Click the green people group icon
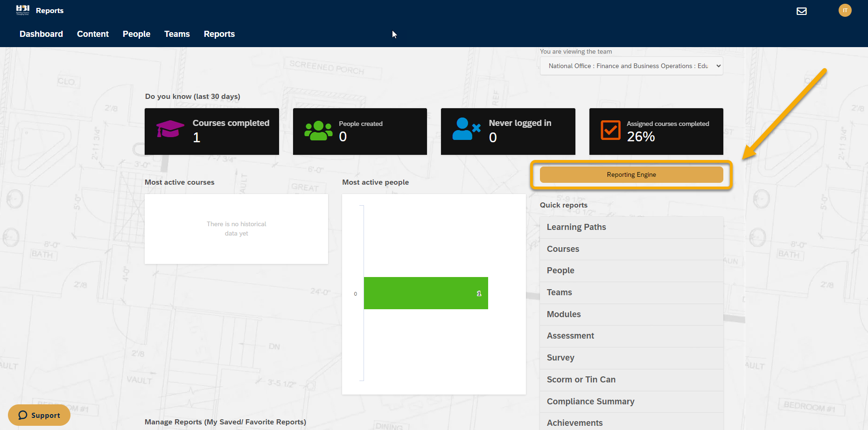868x430 pixels. pos(318,131)
